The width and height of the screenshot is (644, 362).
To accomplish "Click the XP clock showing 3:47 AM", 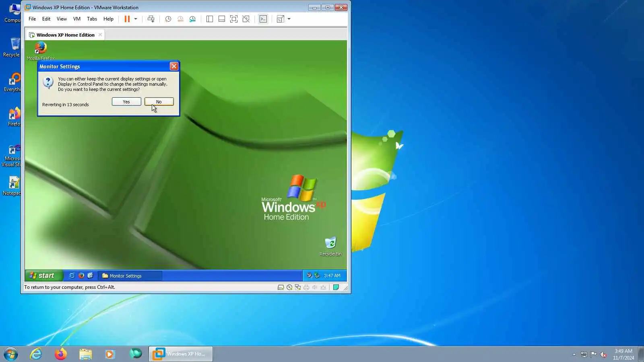I will coord(332,276).
